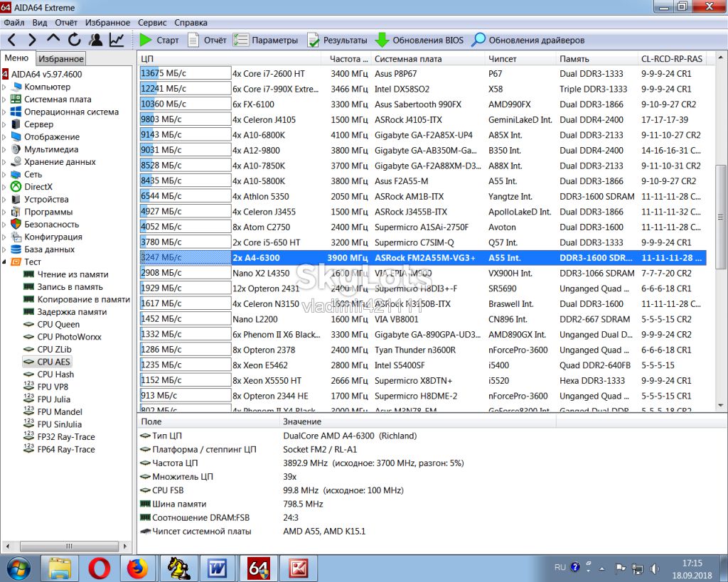Show Результаты in the toolbar

click(x=337, y=41)
